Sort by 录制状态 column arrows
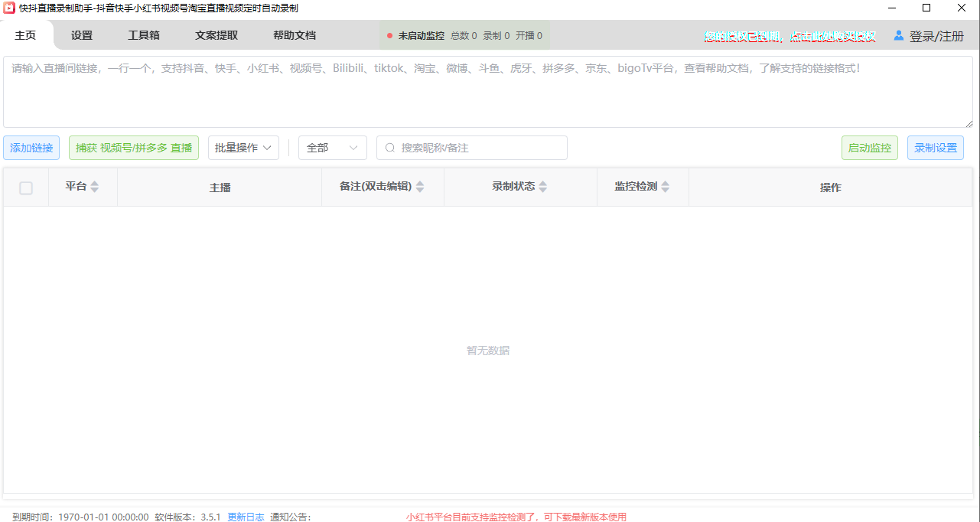 [543, 187]
